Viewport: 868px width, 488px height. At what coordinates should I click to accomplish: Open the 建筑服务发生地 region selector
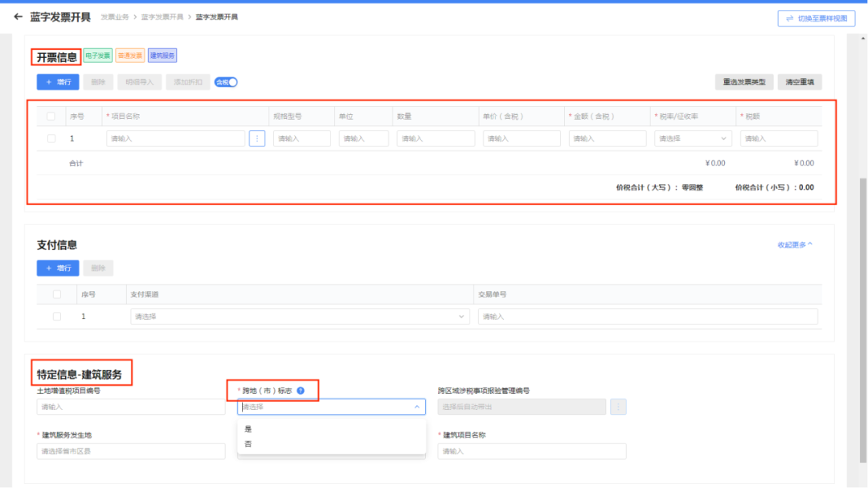coord(131,451)
